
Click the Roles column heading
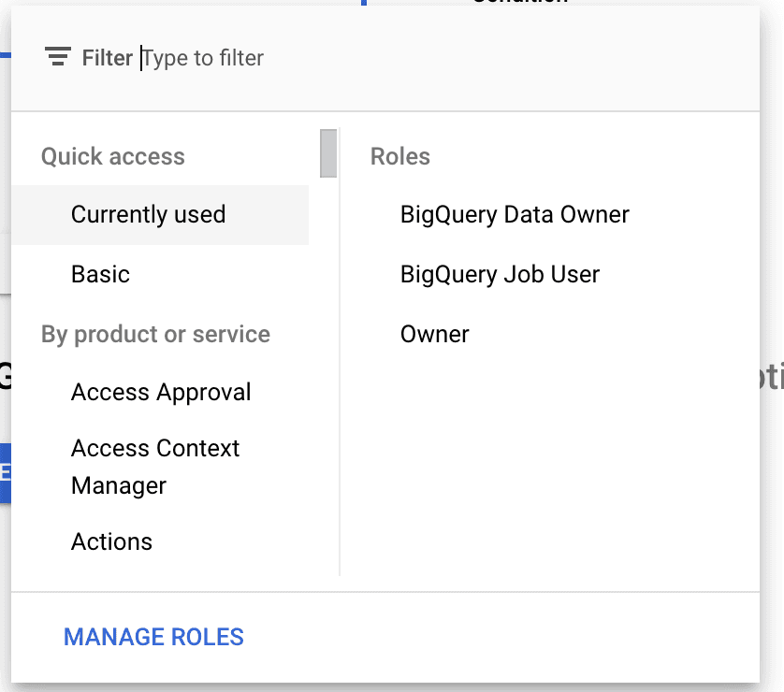pos(400,156)
